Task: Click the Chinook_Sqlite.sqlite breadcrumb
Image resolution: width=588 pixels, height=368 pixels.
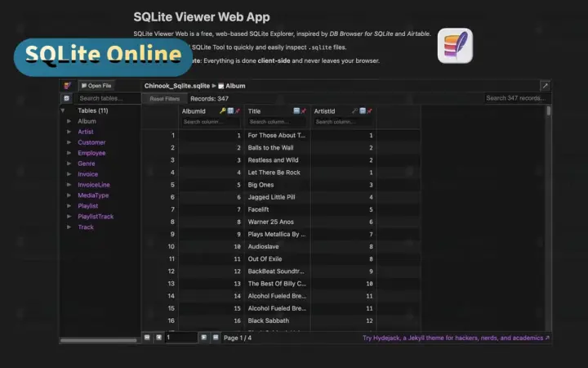Action: [177, 86]
